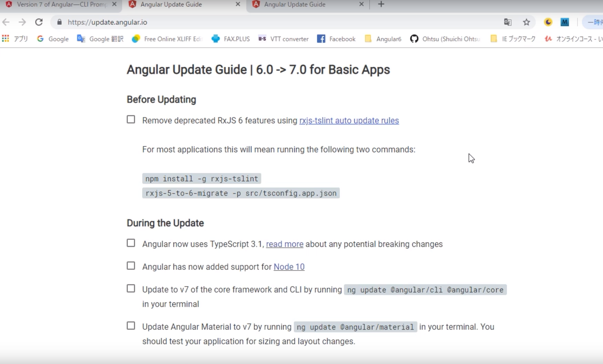Screen dimensions: 603x364
Task: Open the オンラインコース bookmark
Action: pos(573,39)
